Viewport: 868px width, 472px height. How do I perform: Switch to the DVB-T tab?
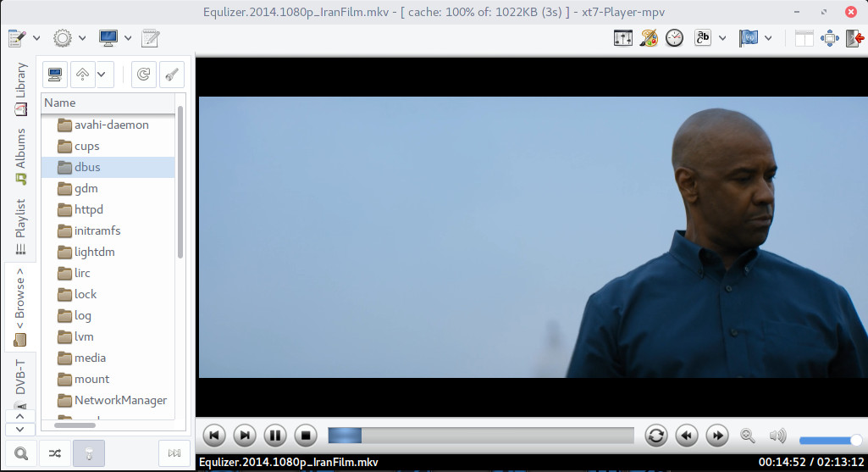[20, 382]
